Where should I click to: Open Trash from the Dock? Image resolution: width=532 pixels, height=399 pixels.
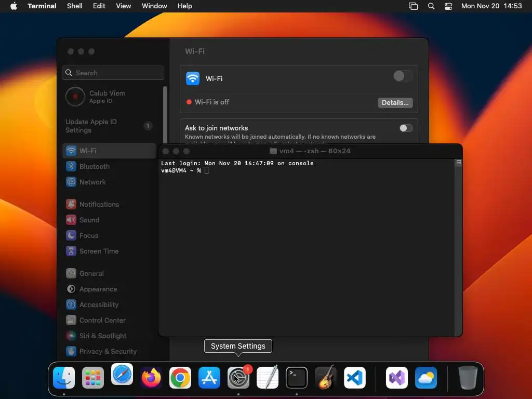coord(468,378)
